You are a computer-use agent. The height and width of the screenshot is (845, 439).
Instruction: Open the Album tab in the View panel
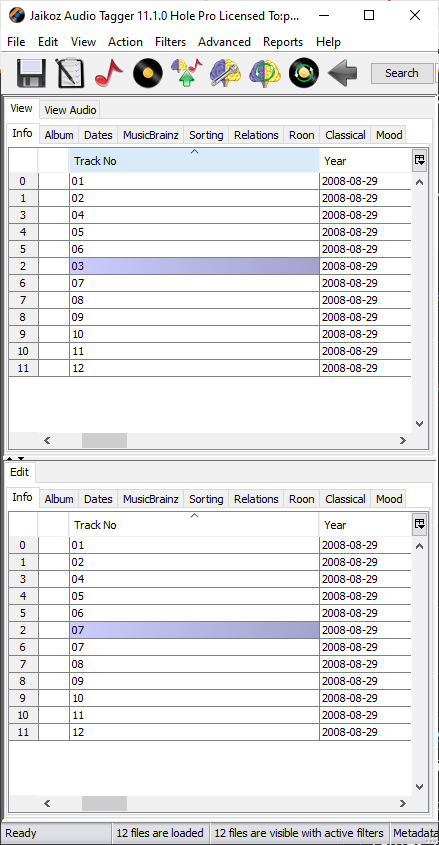pyautogui.click(x=59, y=135)
